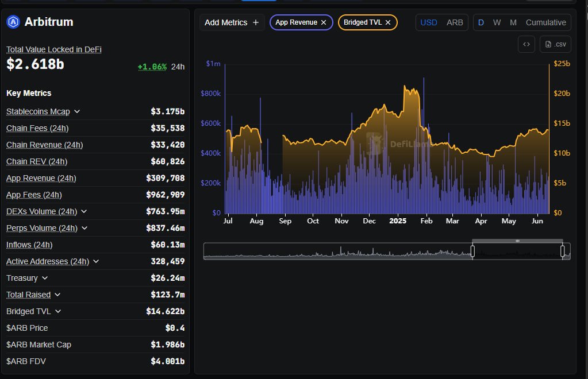Expand Total Raised chevron
Viewport: 588px width, 379px height.
(x=57, y=295)
